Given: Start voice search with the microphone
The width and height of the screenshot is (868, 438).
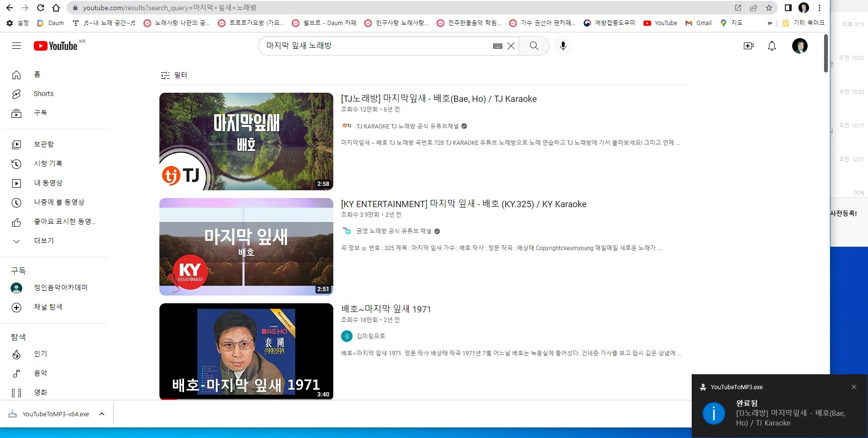Looking at the screenshot, I should [x=563, y=46].
